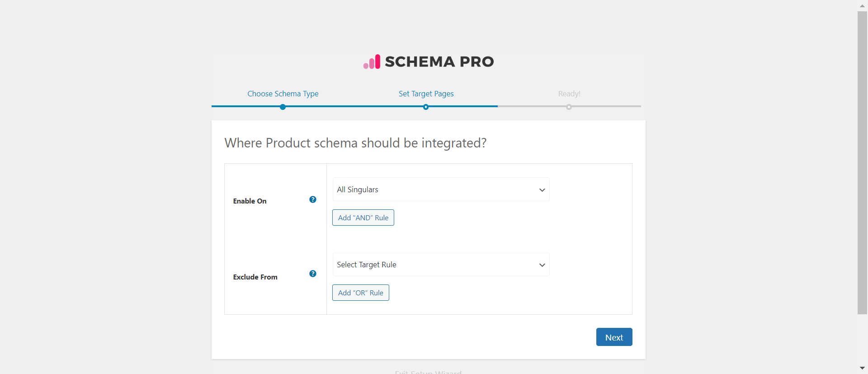This screenshot has width=868, height=374.
Task: Click the Schema Pro bar-chart logo icon
Action: coord(372,62)
